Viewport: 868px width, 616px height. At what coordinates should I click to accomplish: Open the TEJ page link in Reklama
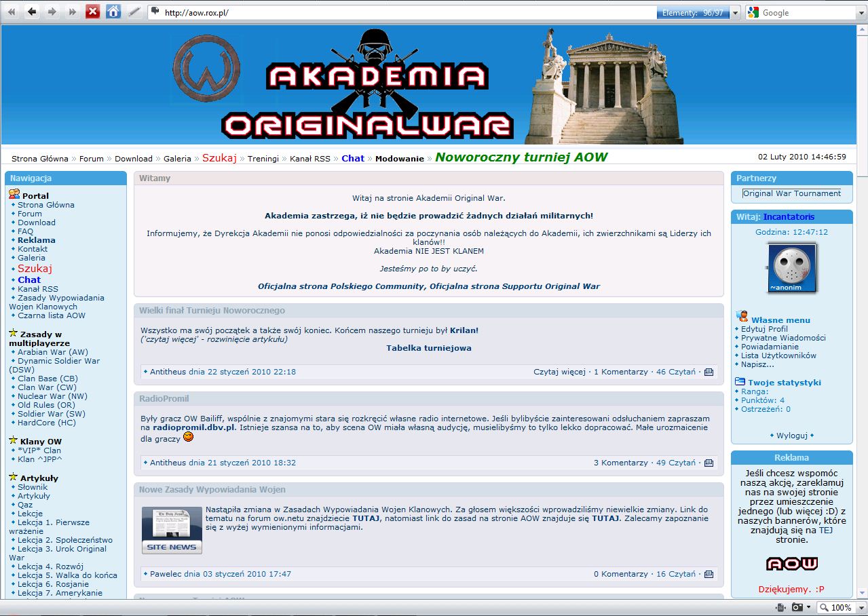click(826, 531)
